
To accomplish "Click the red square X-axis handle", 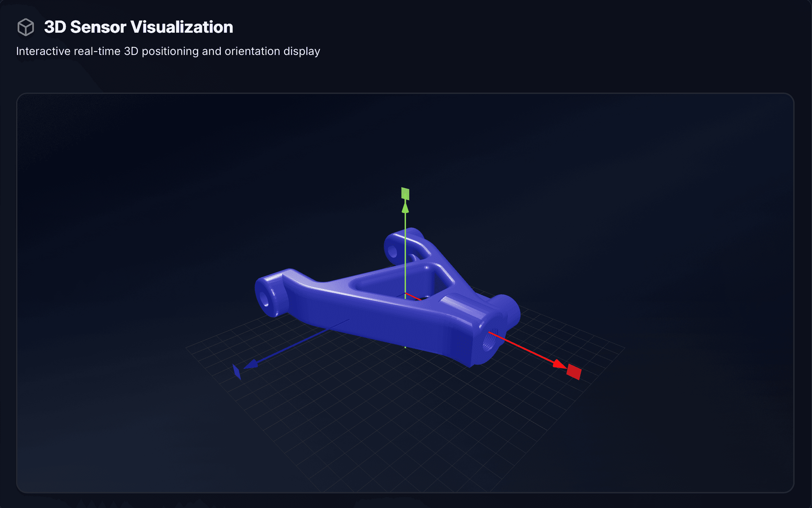I will coord(574,372).
